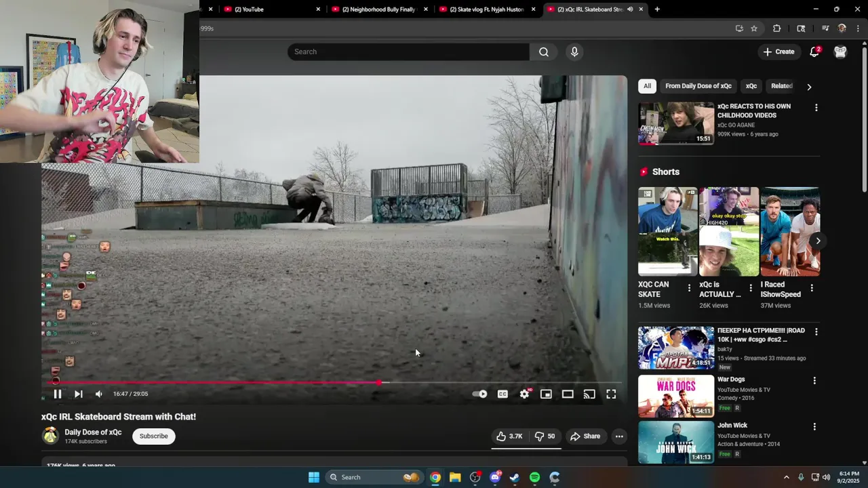Open Steam from the taskbar
This screenshot has width=868, height=488.
pos(515,477)
